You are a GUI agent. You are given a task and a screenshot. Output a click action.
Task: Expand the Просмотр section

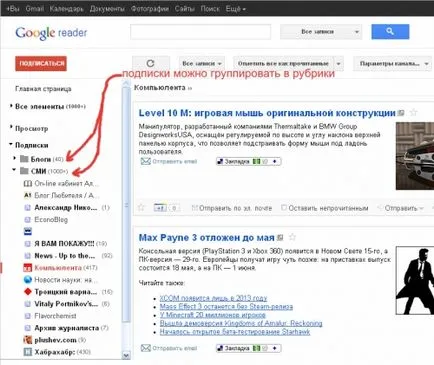tap(11, 128)
